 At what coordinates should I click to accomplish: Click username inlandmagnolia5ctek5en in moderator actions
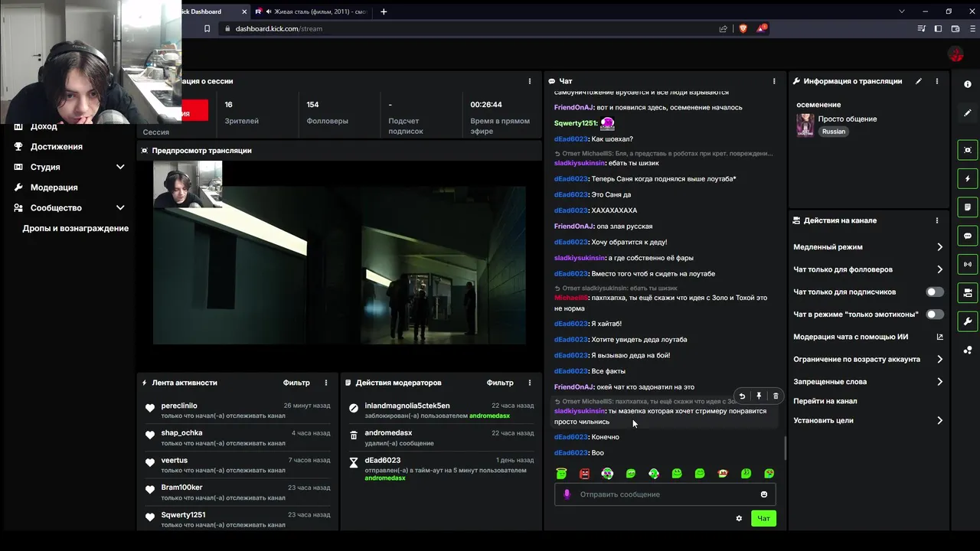(x=407, y=406)
